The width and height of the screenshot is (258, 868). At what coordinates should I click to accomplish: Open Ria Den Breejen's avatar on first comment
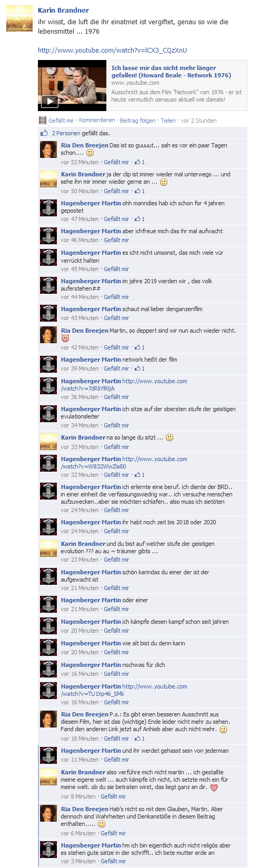48,149
